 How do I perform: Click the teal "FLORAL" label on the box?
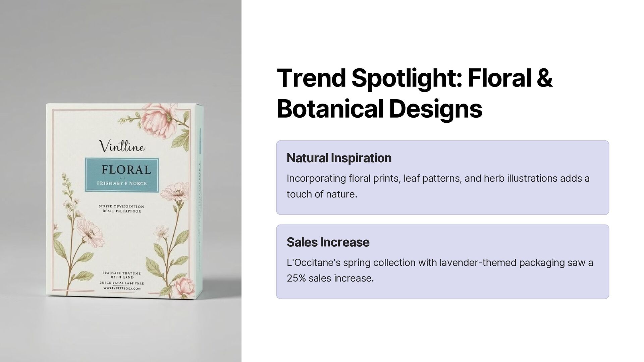(121, 175)
